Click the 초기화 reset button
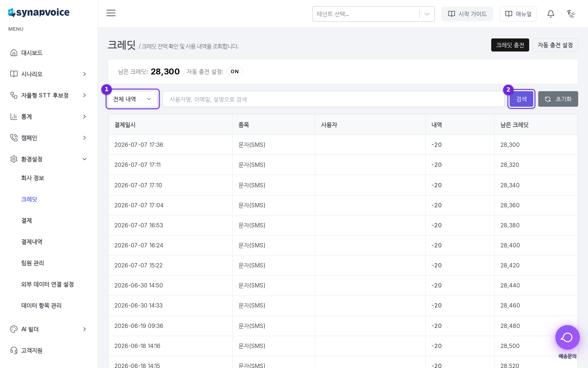Image resolution: width=588 pixels, height=368 pixels. 558,99
